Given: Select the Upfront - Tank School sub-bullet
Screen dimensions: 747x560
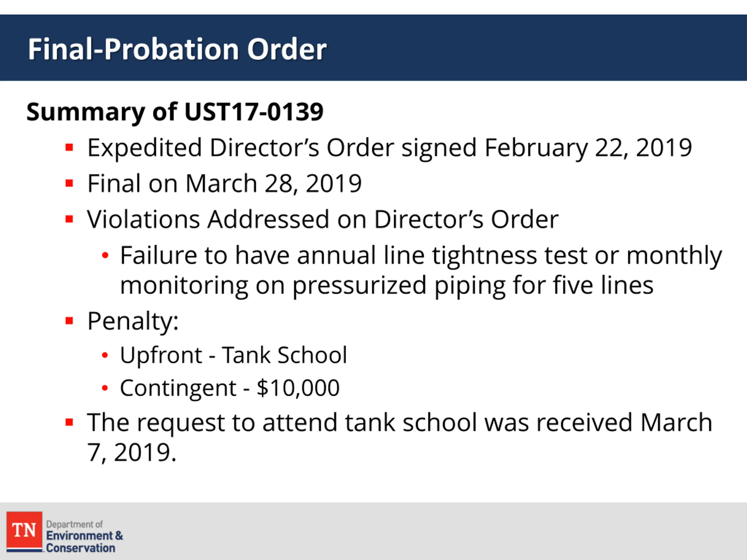Looking at the screenshot, I should pos(233,355).
